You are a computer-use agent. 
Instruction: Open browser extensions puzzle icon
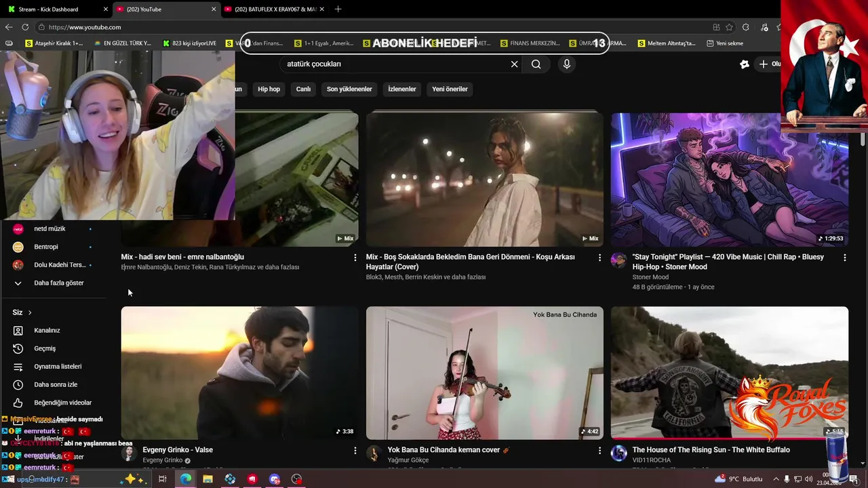[746, 27]
